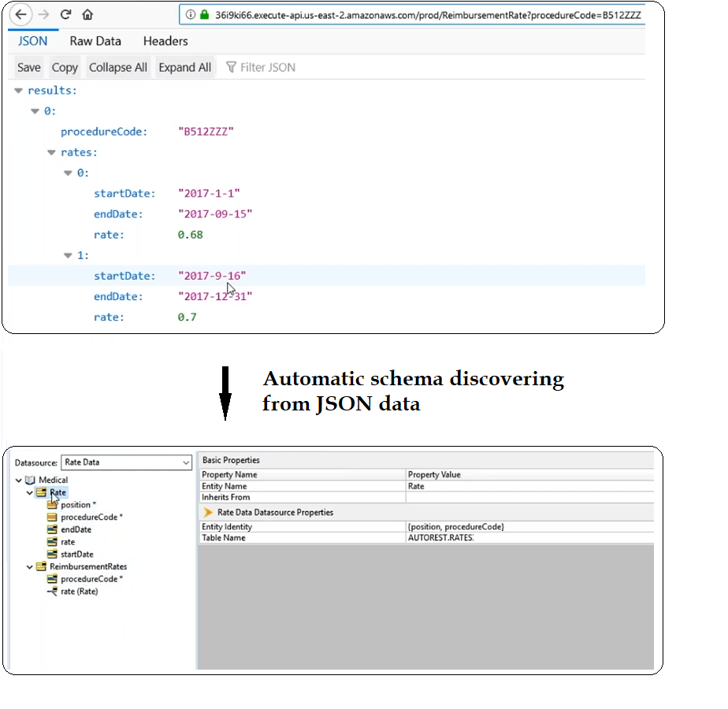Click the Save button in JSON toolbar

(29, 68)
